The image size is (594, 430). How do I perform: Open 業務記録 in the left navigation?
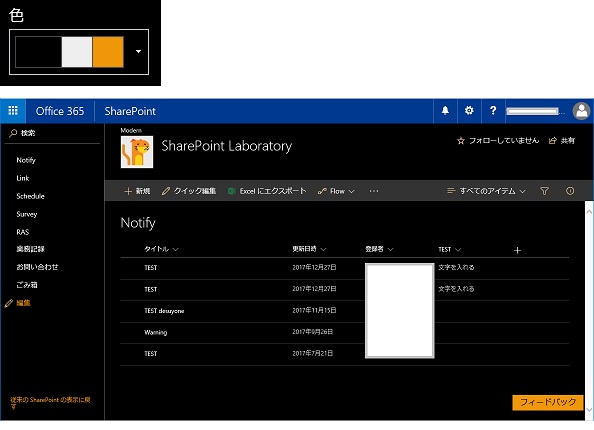click(30, 249)
